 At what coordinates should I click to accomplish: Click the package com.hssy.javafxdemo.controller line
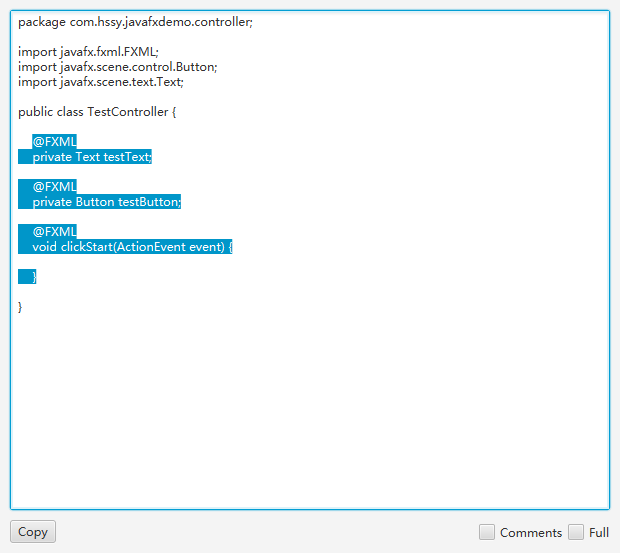(x=135, y=22)
